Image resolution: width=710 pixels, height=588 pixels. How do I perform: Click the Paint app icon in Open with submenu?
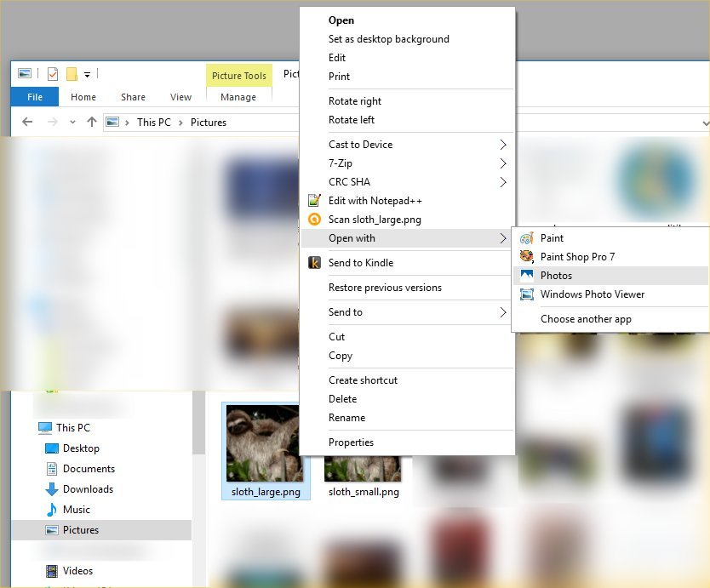tap(527, 238)
